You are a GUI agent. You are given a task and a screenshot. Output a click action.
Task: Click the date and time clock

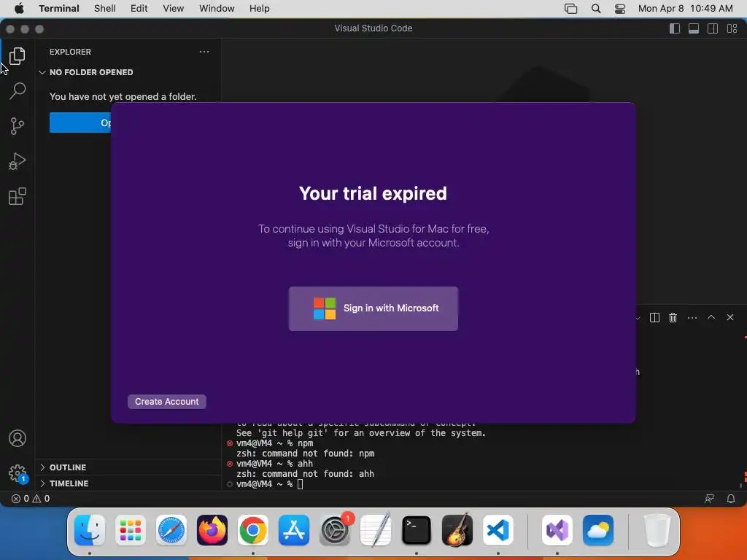pyautogui.click(x=685, y=9)
